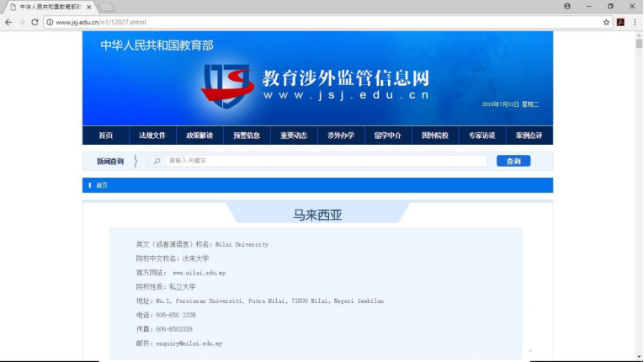Click the 新闻查询 label
The width and height of the screenshot is (644, 362).
click(110, 162)
